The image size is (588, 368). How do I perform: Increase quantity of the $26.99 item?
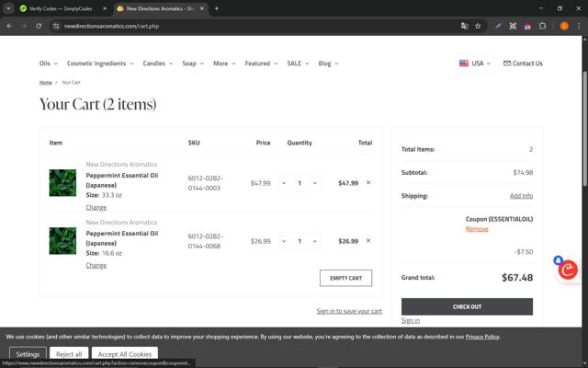(x=314, y=241)
